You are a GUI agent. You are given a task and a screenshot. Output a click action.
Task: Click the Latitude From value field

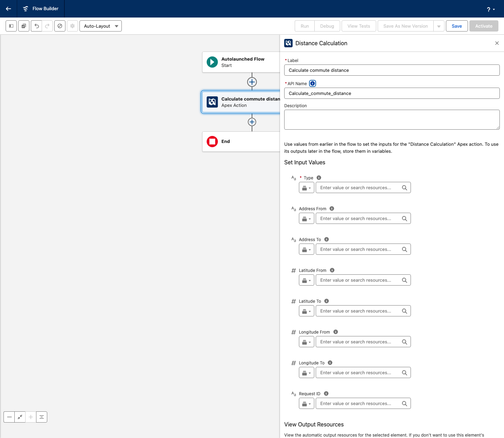(x=363, y=280)
